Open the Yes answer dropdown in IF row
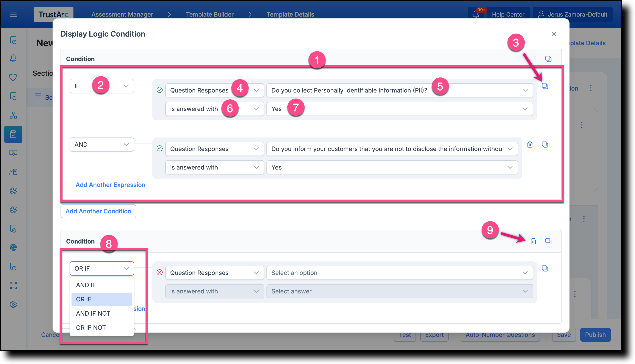The width and height of the screenshot is (635, 364). 400,109
